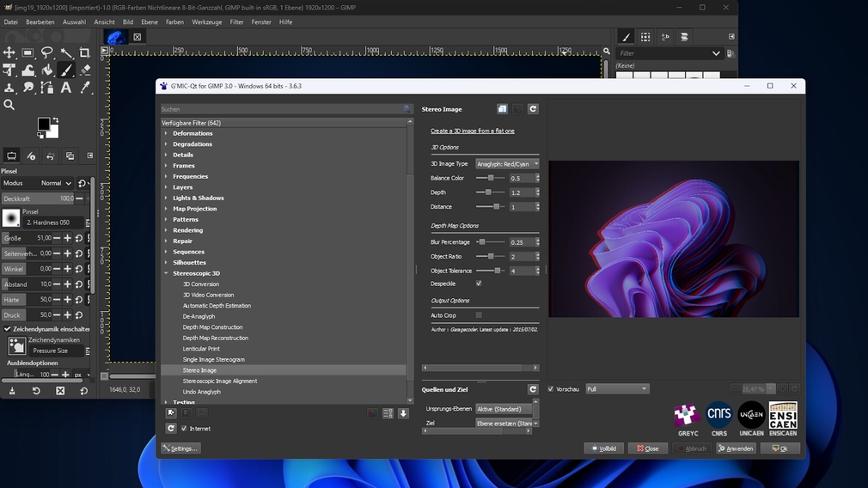
Task: Expand the Lights & Shadows category
Action: [x=166, y=198]
